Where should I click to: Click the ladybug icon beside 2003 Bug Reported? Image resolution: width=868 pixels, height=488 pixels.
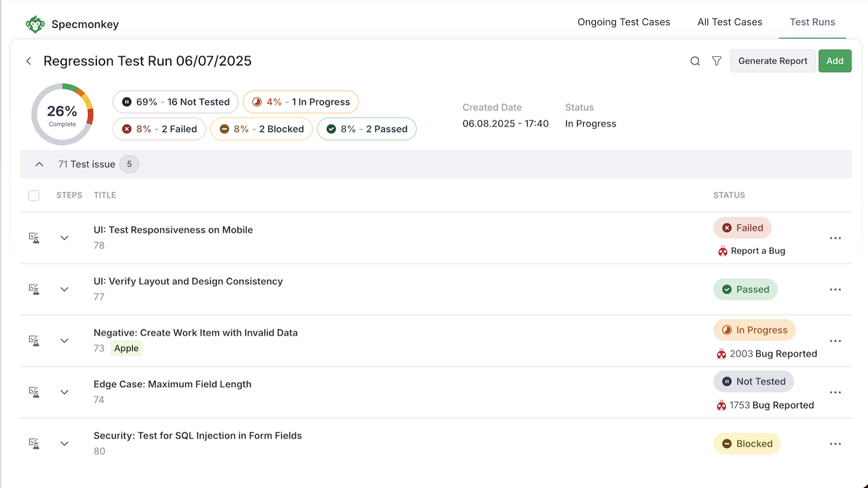[722, 354]
